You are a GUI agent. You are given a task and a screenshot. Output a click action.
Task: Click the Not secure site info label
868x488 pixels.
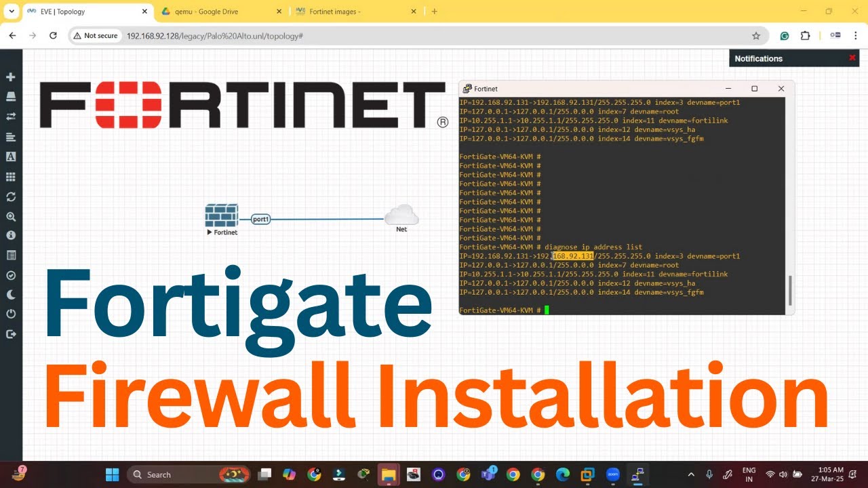pyautogui.click(x=96, y=35)
